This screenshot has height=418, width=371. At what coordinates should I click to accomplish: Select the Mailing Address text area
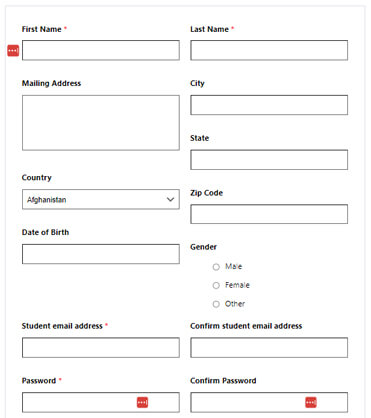[x=101, y=123]
